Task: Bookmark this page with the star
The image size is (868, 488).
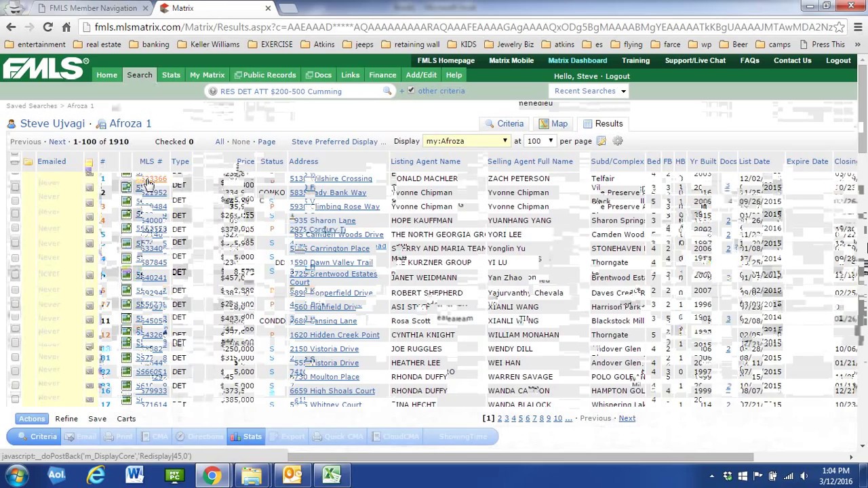Action: coord(840,27)
